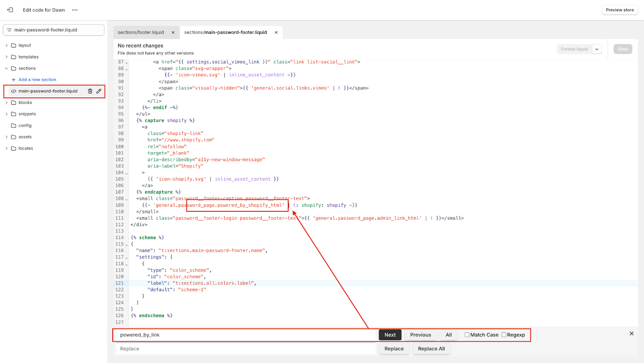Close the find and replace bar
The height and width of the screenshot is (363, 644).
click(x=632, y=334)
